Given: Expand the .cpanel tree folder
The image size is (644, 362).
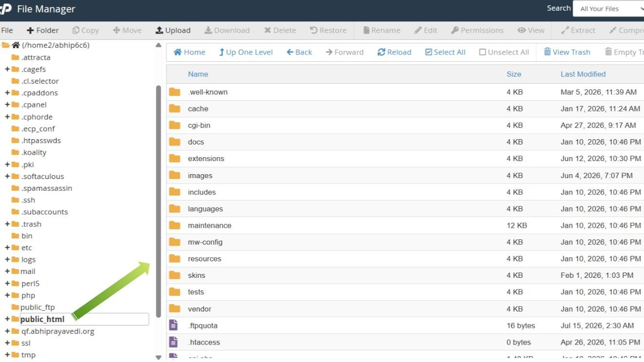Looking at the screenshot, I should tap(7, 105).
